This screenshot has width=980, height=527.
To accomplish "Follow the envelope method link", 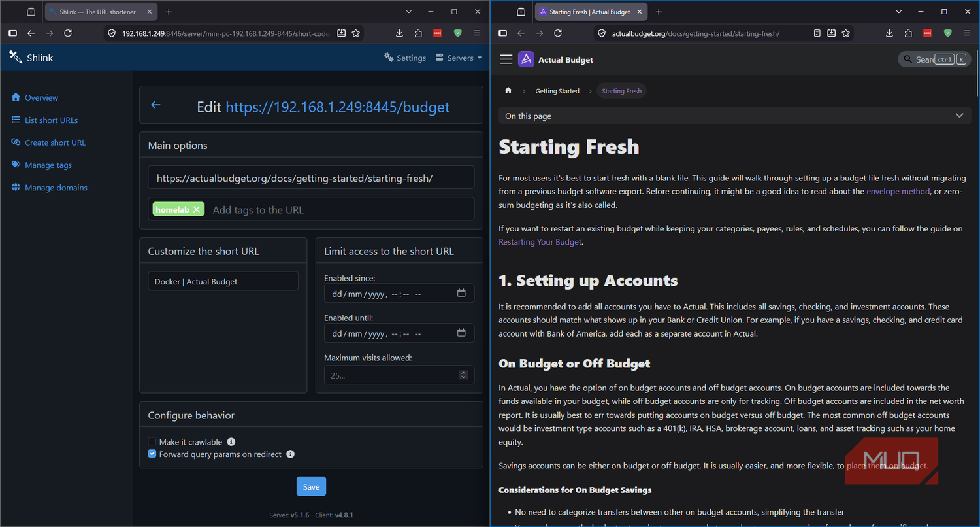I will tap(898, 192).
